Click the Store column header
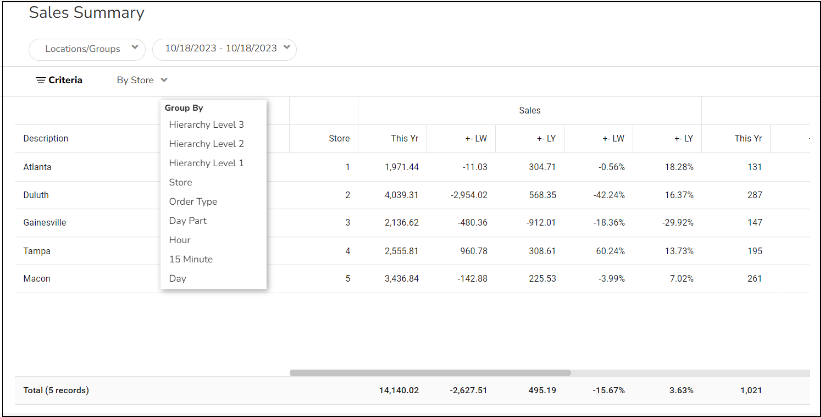The width and height of the screenshot is (821, 417). tap(339, 138)
